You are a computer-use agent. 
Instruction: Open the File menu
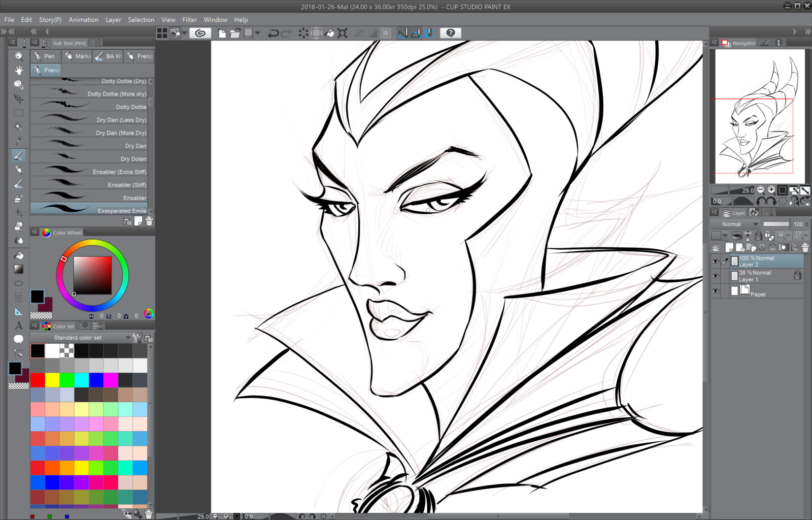(x=9, y=20)
